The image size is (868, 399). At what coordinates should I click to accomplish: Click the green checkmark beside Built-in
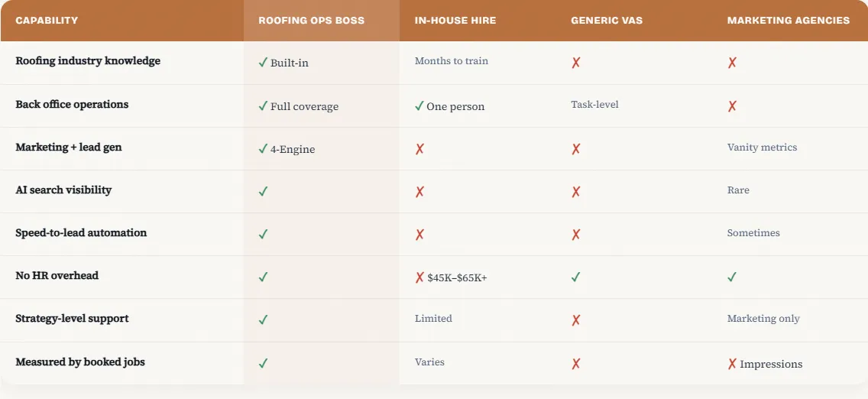[x=263, y=63]
